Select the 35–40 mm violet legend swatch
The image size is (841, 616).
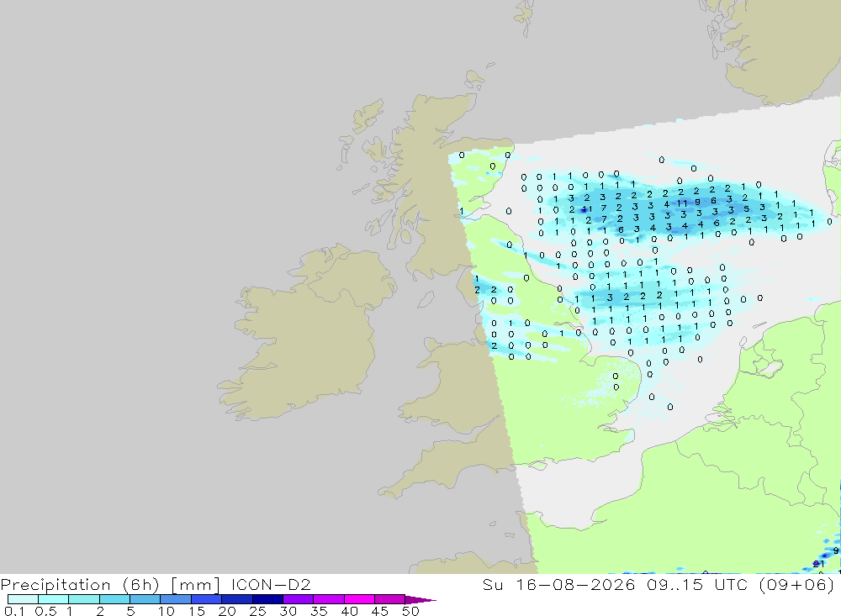pyautogui.click(x=328, y=599)
